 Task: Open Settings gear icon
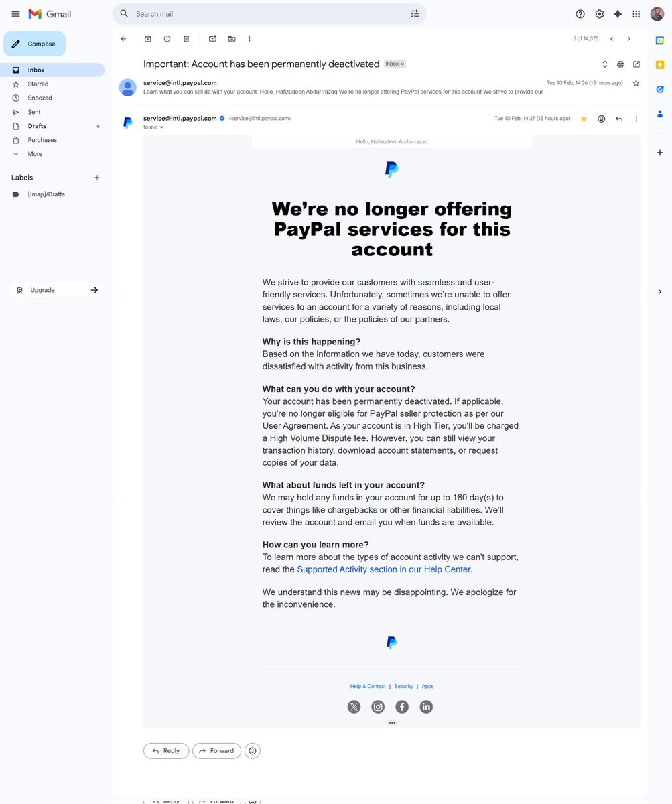point(599,14)
